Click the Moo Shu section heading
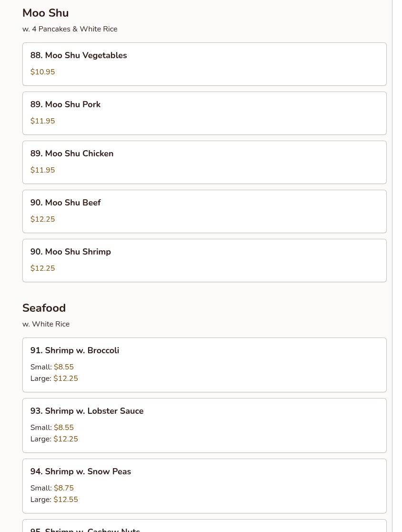The image size is (402, 532). pos(45,13)
